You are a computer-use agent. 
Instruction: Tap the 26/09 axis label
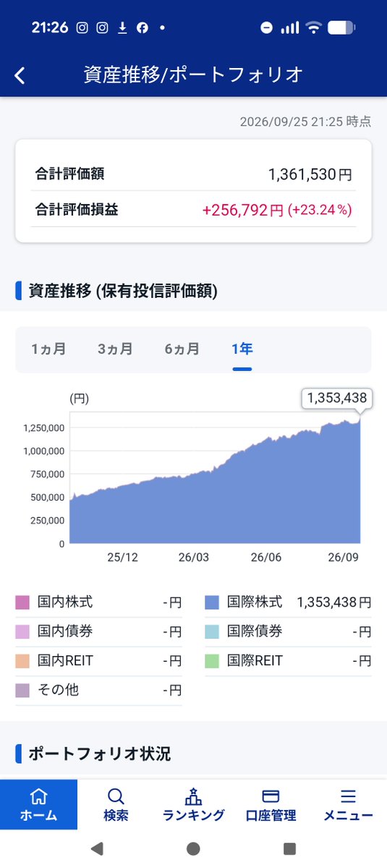tap(345, 558)
